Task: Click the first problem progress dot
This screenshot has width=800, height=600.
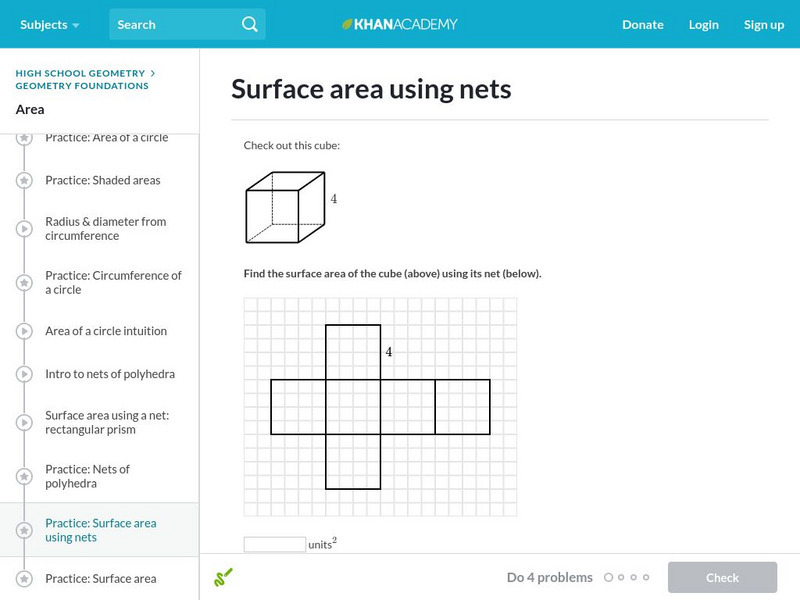Action: [607, 577]
